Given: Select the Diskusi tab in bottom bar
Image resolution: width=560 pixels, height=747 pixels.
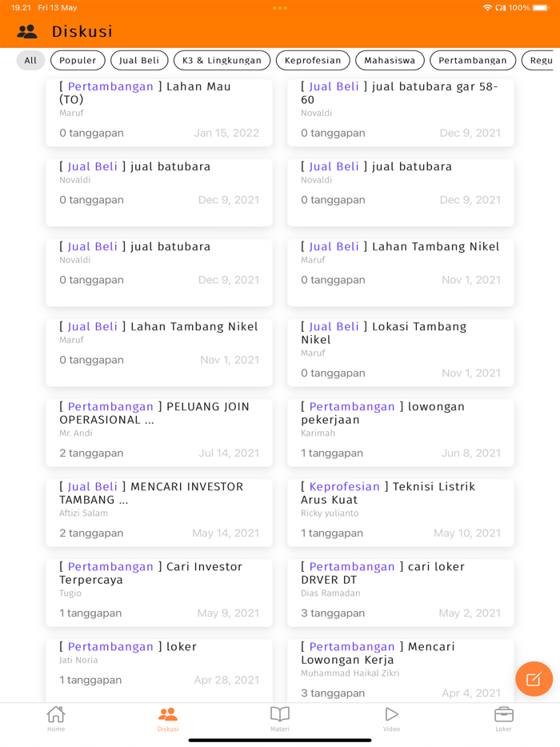Looking at the screenshot, I should [168, 717].
